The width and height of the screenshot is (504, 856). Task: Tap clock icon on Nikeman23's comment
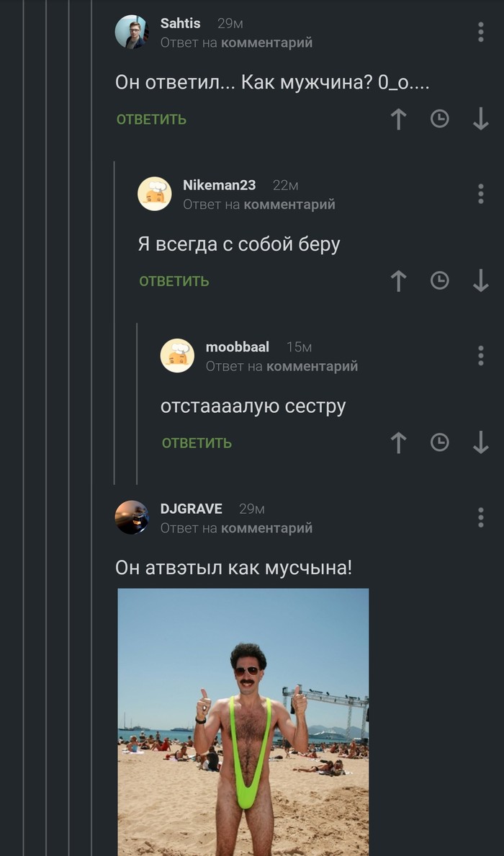(440, 280)
